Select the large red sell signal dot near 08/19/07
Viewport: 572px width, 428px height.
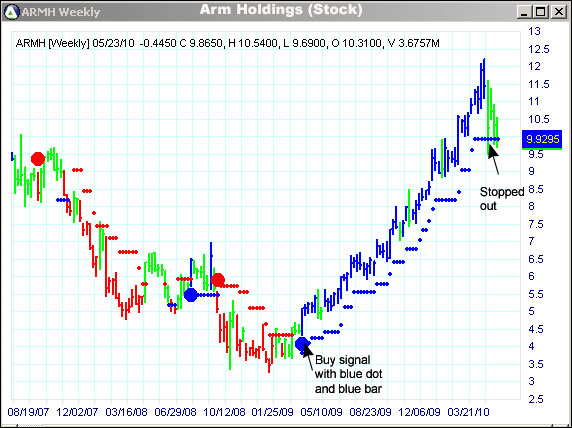(x=38, y=159)
